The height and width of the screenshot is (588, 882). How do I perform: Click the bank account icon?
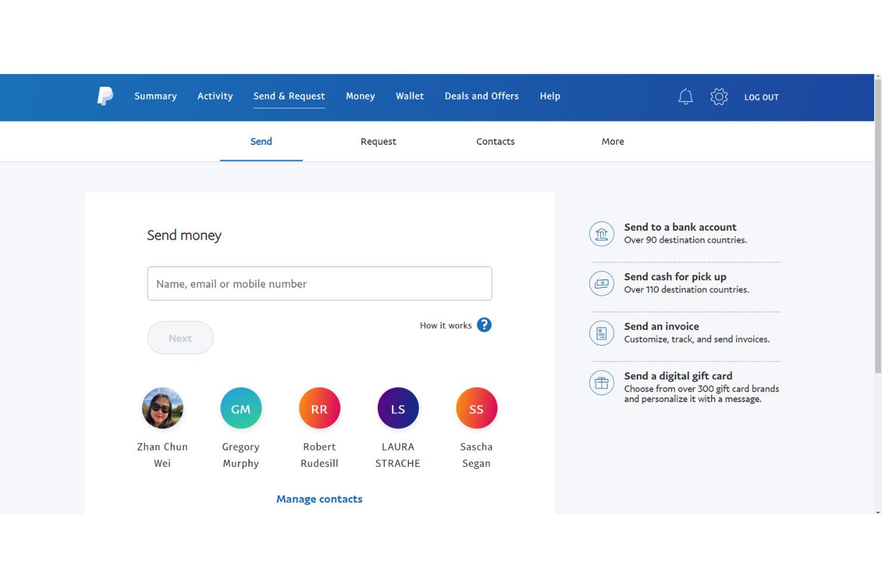[x=601, y=234]
